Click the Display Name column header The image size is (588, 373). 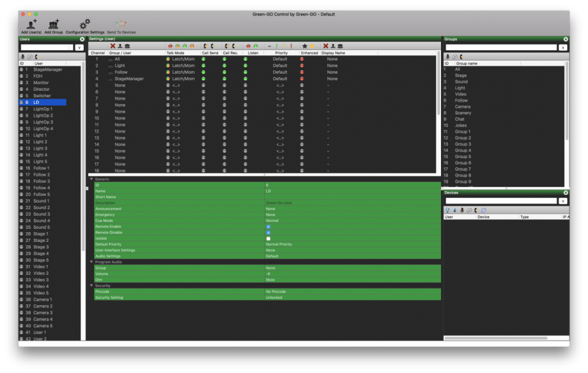pos(333,53)
